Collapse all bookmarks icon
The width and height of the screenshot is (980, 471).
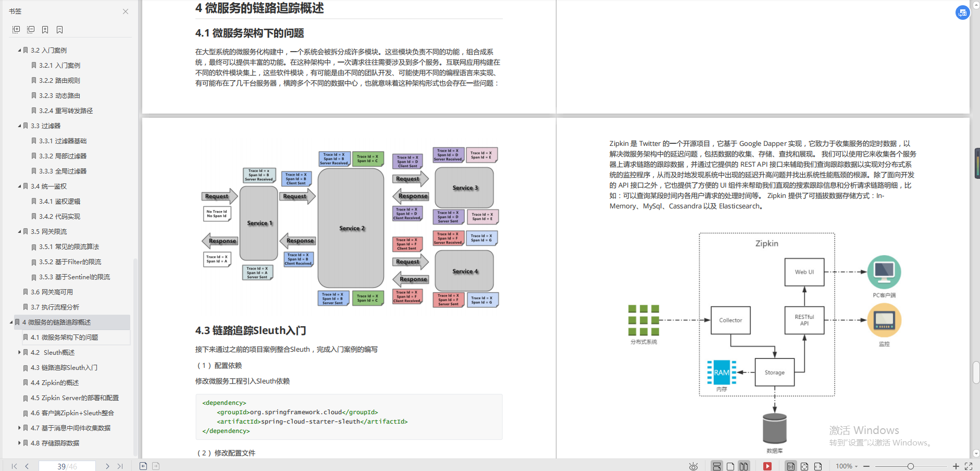click(x=31, y=30)
